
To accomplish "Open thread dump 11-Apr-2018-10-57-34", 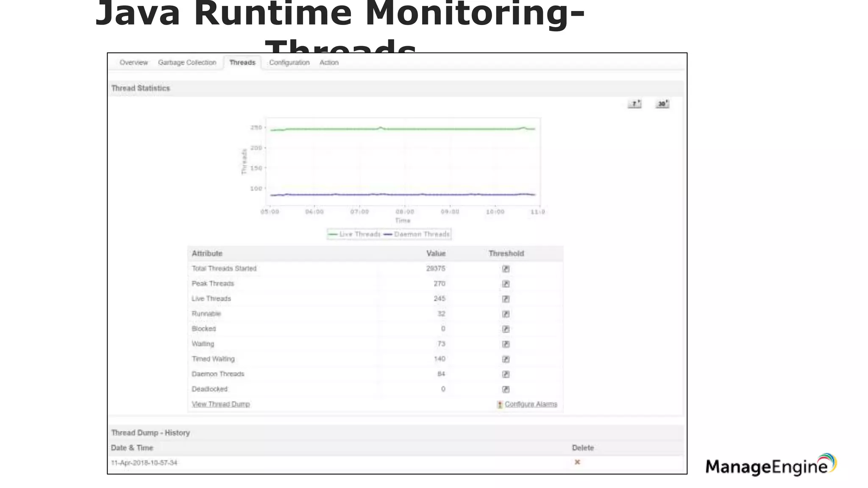I will 144,463.
